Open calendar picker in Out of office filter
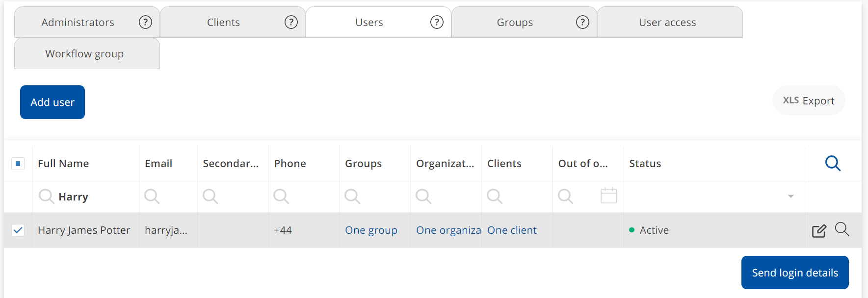The height and width of the screenshot is (298, 868). pos(608,196)
